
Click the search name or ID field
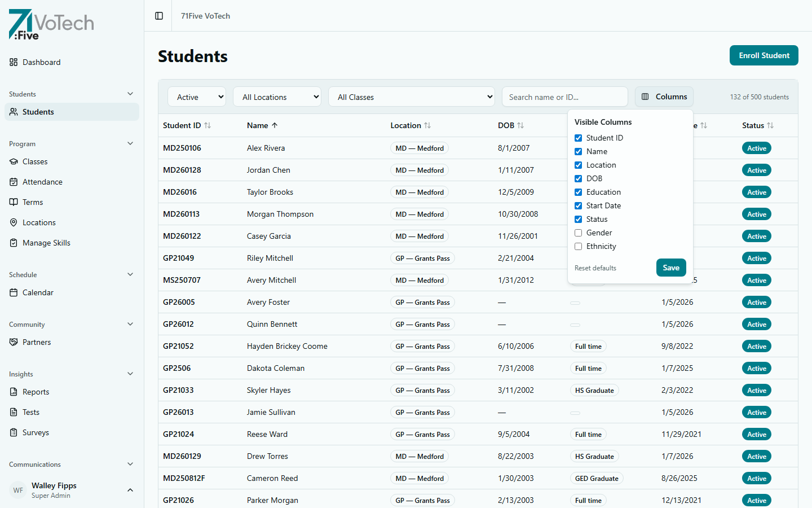564,97
